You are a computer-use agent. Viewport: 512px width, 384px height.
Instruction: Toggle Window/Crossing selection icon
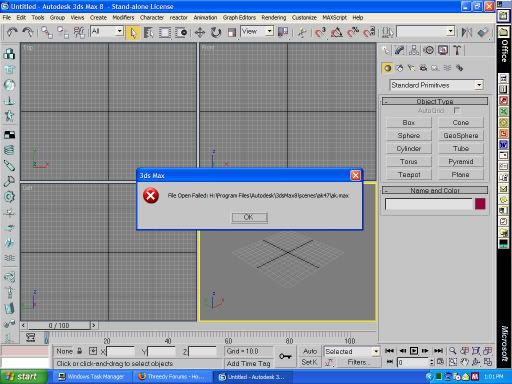(181, 33)
